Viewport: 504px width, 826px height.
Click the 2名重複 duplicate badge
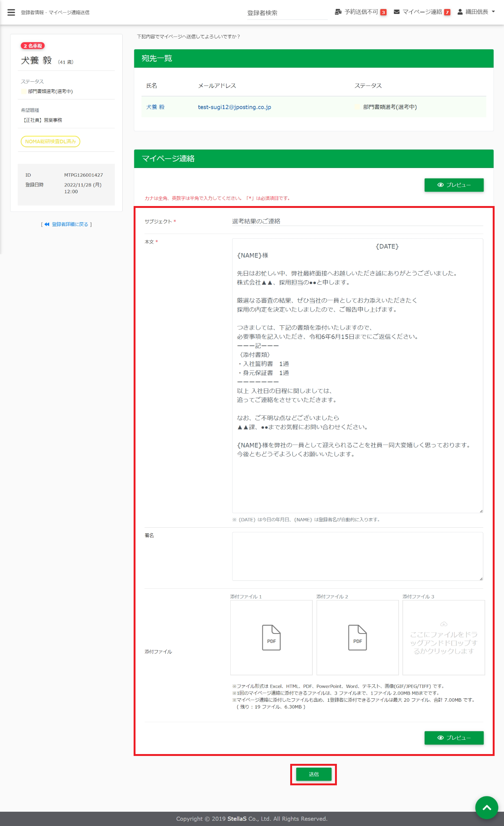33,46
